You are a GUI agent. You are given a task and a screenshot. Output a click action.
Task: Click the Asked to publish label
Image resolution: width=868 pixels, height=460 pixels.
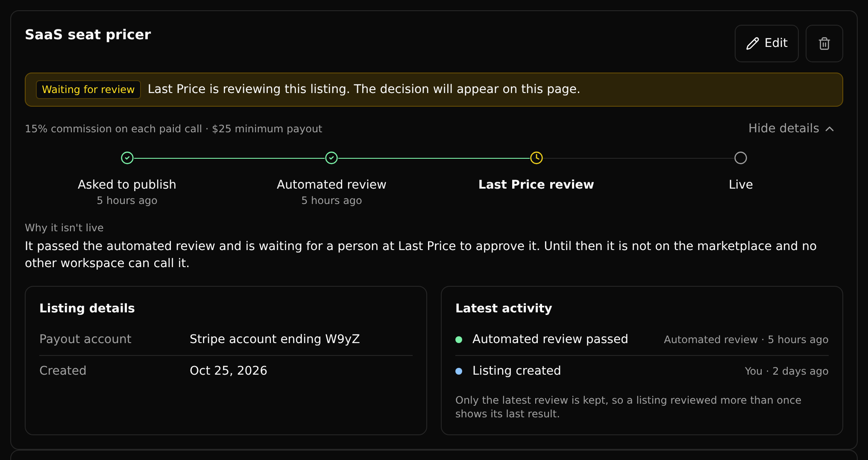(127, 184)
